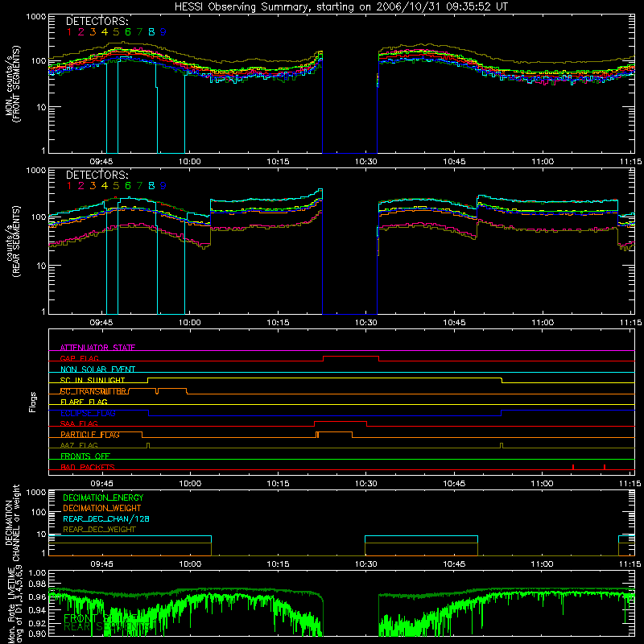This screenshot has width=644, height=644.
Task: Pick green detector 6 legend in rear segments panel
Action: pos(128,186)
